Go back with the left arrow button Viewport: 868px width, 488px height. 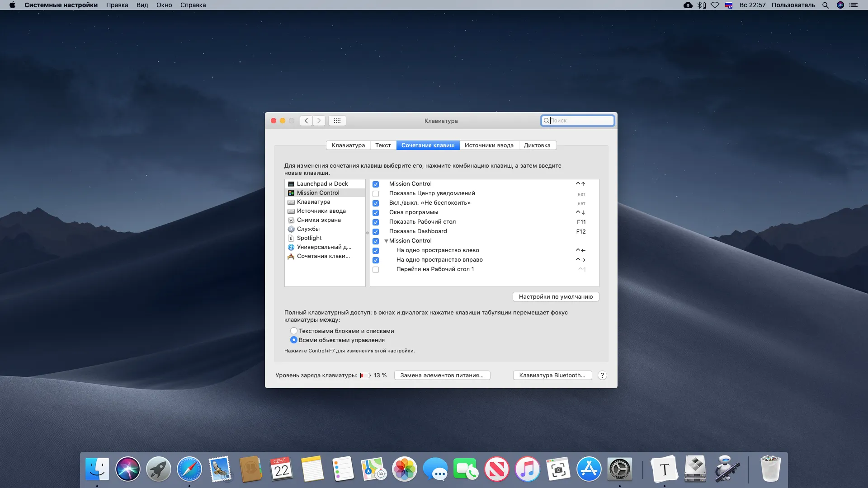(306, 121)
